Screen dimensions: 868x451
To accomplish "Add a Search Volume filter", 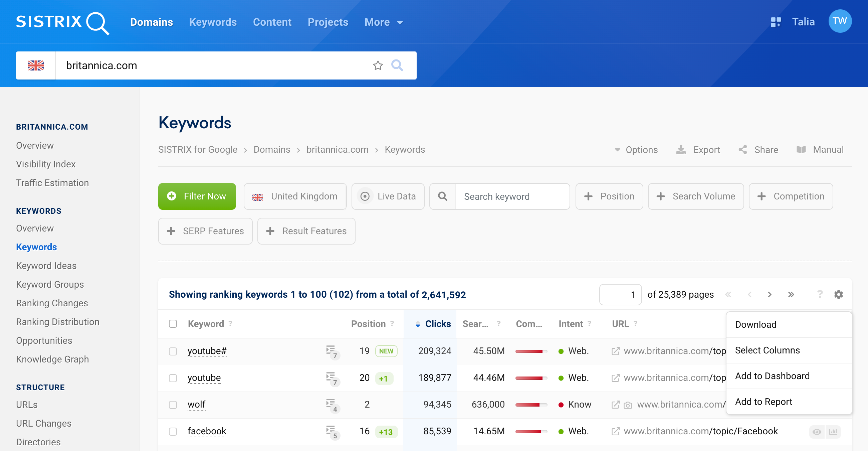I will point(696,196).
